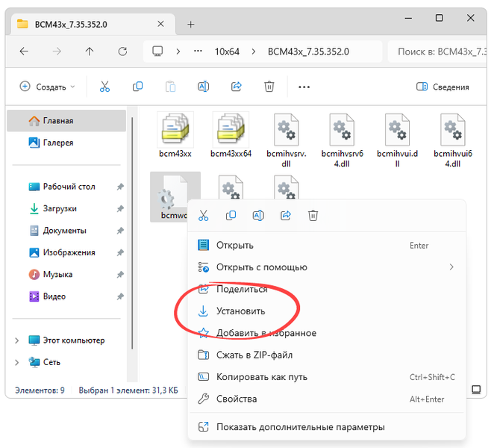Click the Copy icon in the toolbar
This screenshot has width=494, height=448.
click(137, 87)
